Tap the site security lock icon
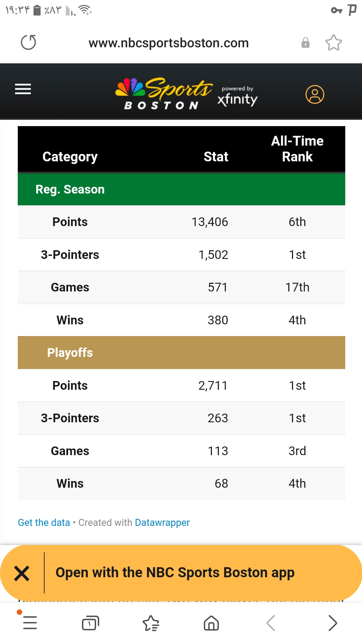The image size is (362, 644). coord(305,43)
